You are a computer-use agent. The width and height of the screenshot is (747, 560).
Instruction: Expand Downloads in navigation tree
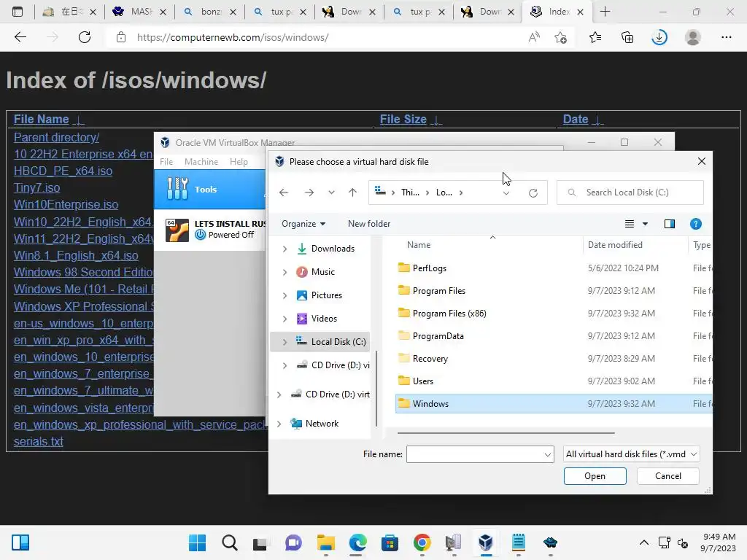tap(285, 249)
